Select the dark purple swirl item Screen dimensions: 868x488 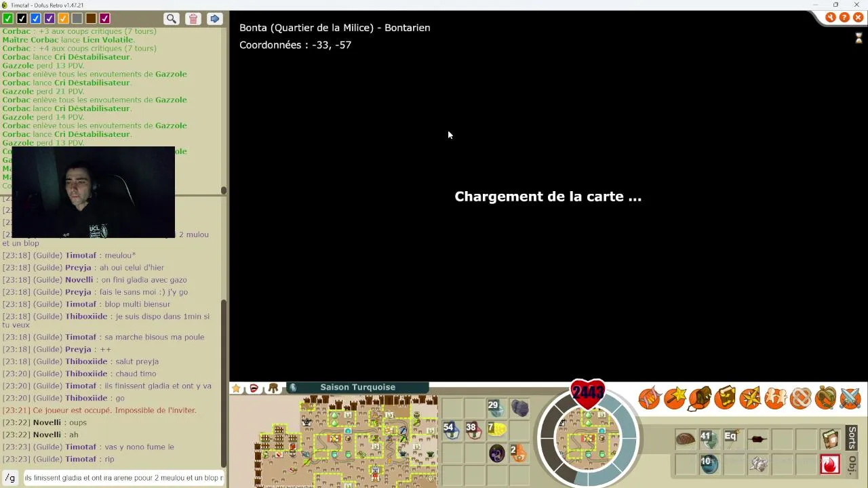[496, 453]
